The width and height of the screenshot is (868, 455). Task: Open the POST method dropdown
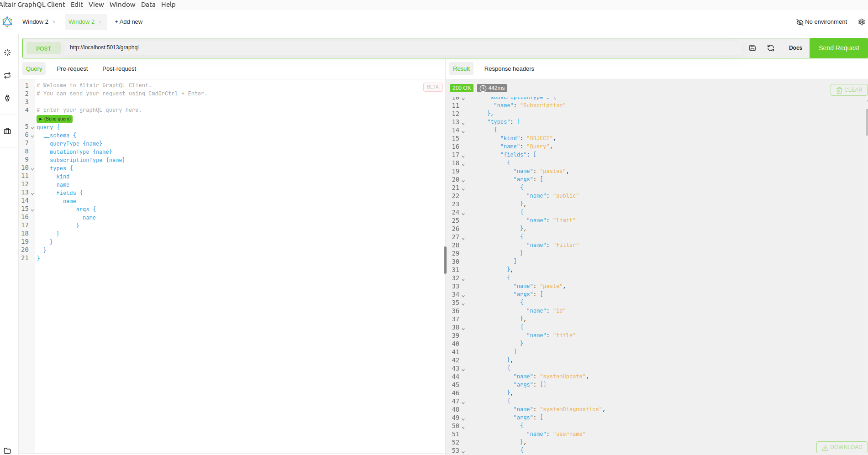pos(43,48)
